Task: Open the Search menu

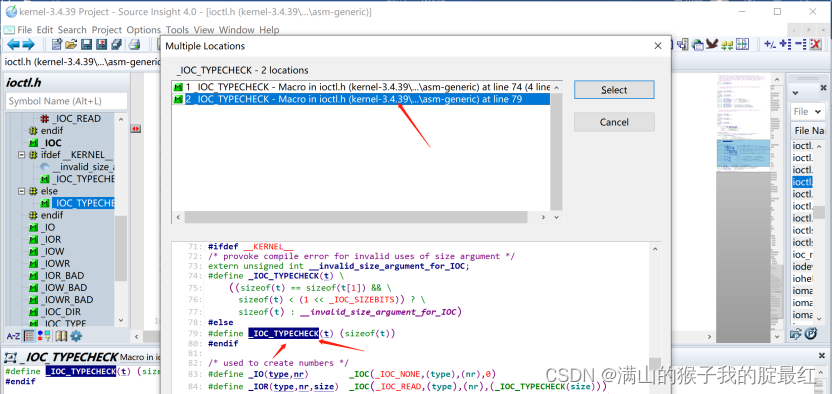Action: pyautogui.click(x=72, y=30)
